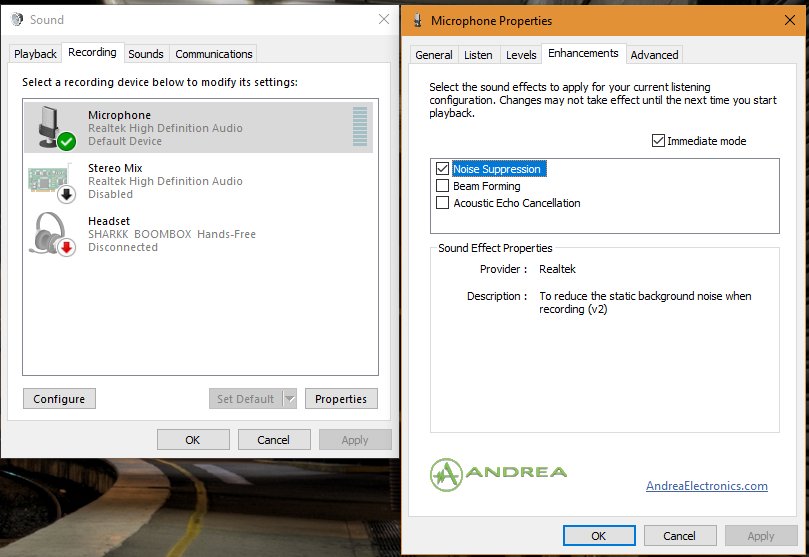
Task: Click the microphone level meter bars
Action: 360,127
